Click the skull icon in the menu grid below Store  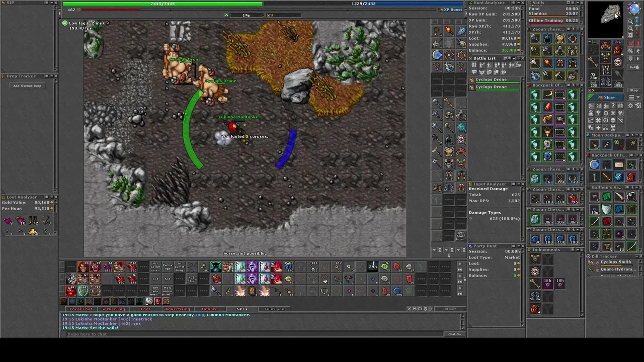613,120
